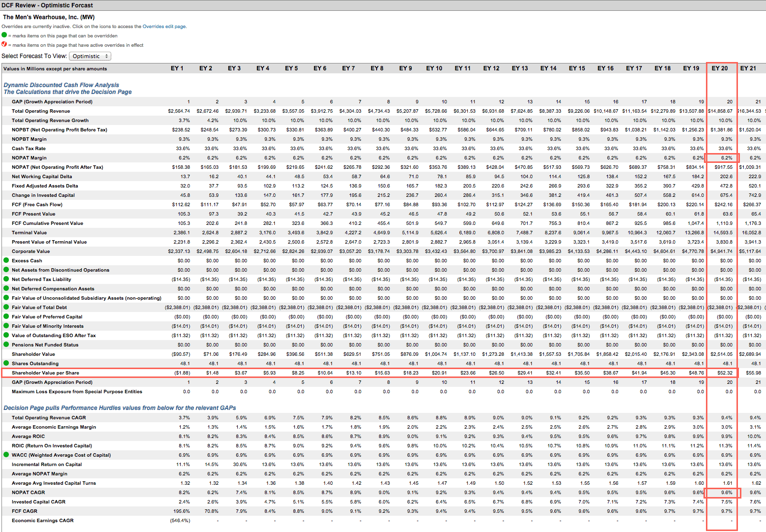
Task: Click the Net Working Capital Delta label
Action: pyautogui.click(x=42, y=177)
